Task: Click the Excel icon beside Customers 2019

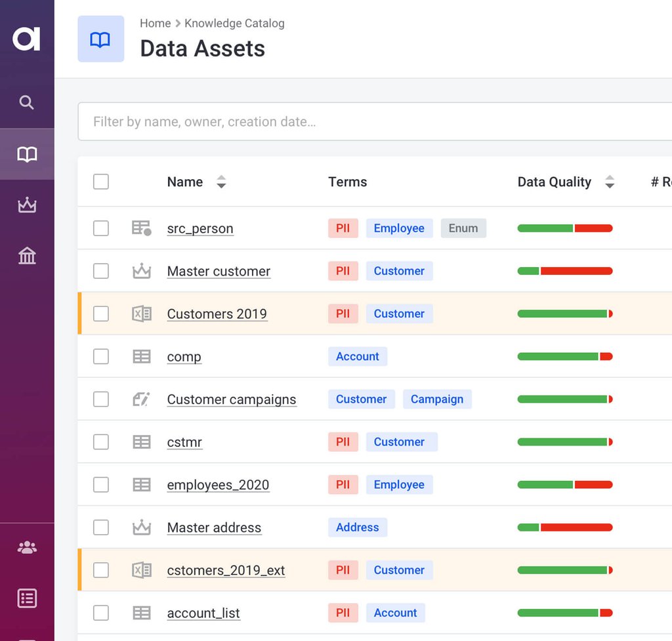Action: [141, 314]
